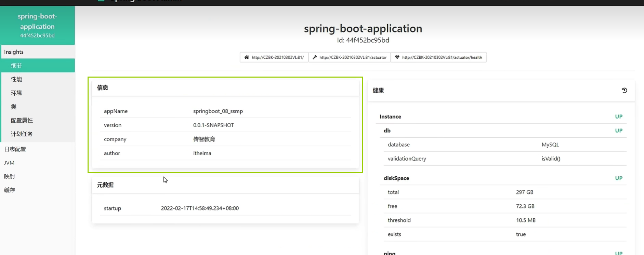The height and width of the screenshot is (255, 644).
Task: Open the 类 beans page
Action: coord(14,107)
